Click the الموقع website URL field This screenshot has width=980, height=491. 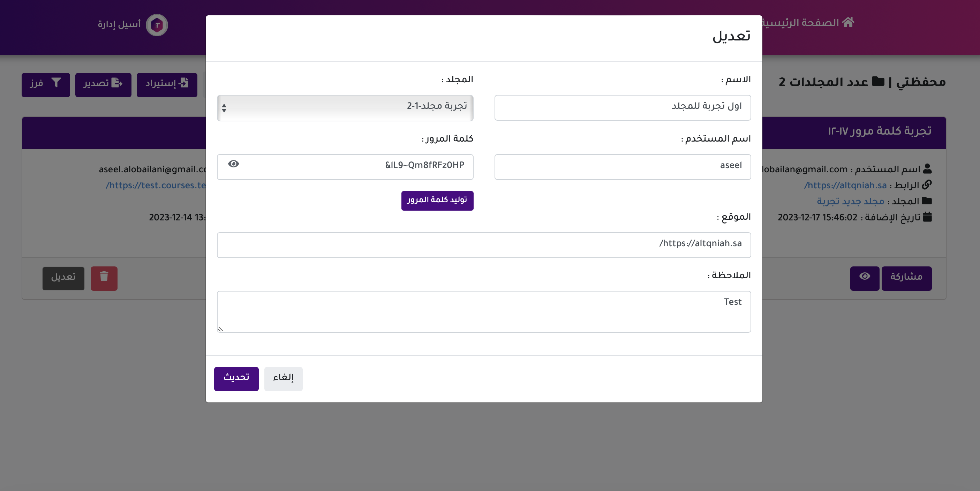pos(483,245)
